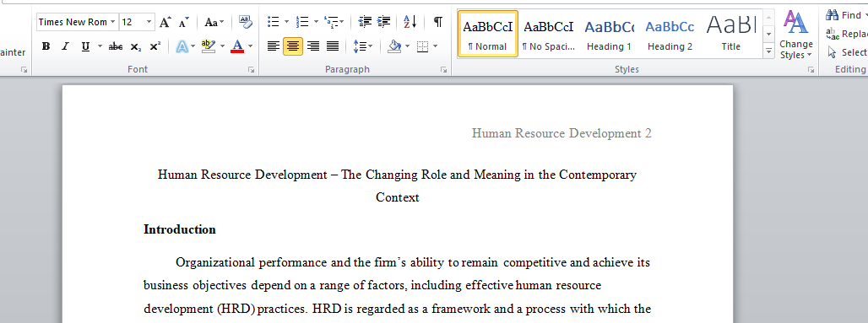This screenshot has height=323, width=868.
Task: Open the Clipboard dialog launcher
Action: click(x=24, y=70)
